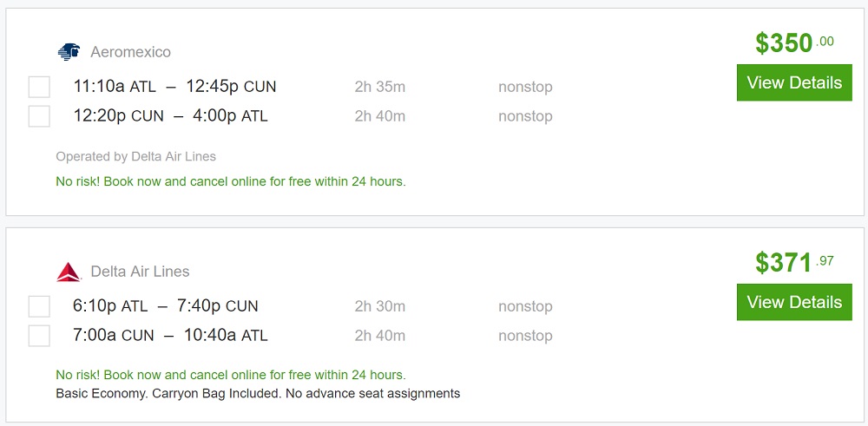Click the Aeromexico free cancellation notice
Viewport: 868px width, 426px height.
click(x=230, y=181)
